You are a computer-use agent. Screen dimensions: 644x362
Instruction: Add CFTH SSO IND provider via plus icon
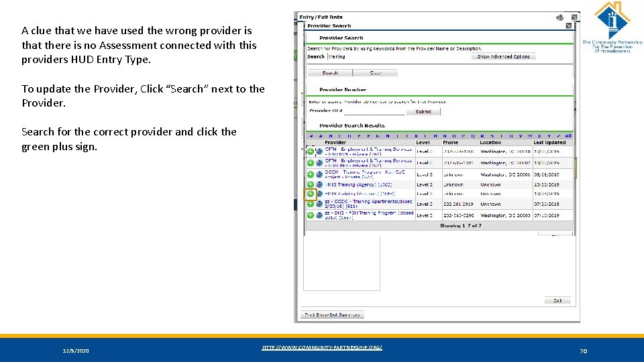pos(311,163)
